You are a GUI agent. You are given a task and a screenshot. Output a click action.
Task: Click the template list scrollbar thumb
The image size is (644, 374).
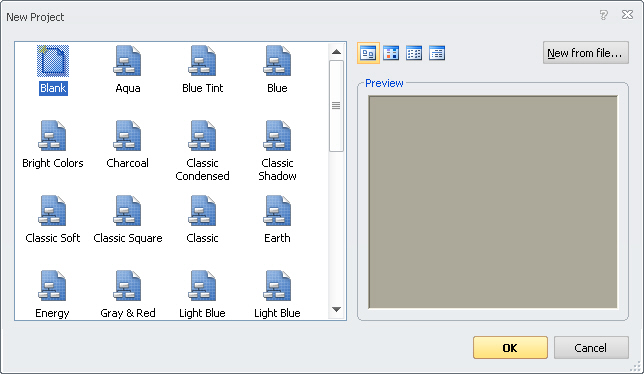coord(336,106)
